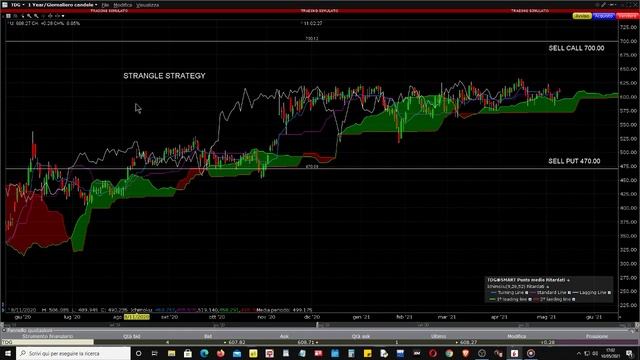This screenshot has height=360, width=640.
Task: Click the 1st leading line green color sample
Action: [492, 299]
